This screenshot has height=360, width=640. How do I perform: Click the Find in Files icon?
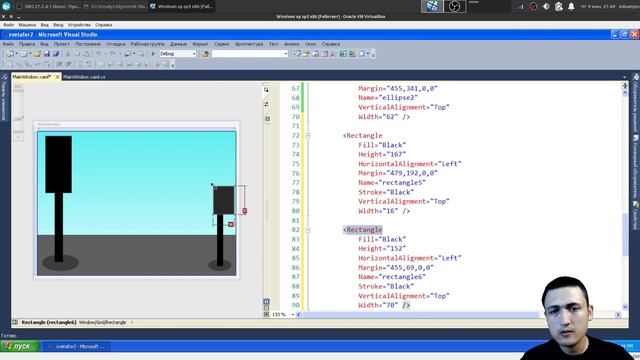205,53
